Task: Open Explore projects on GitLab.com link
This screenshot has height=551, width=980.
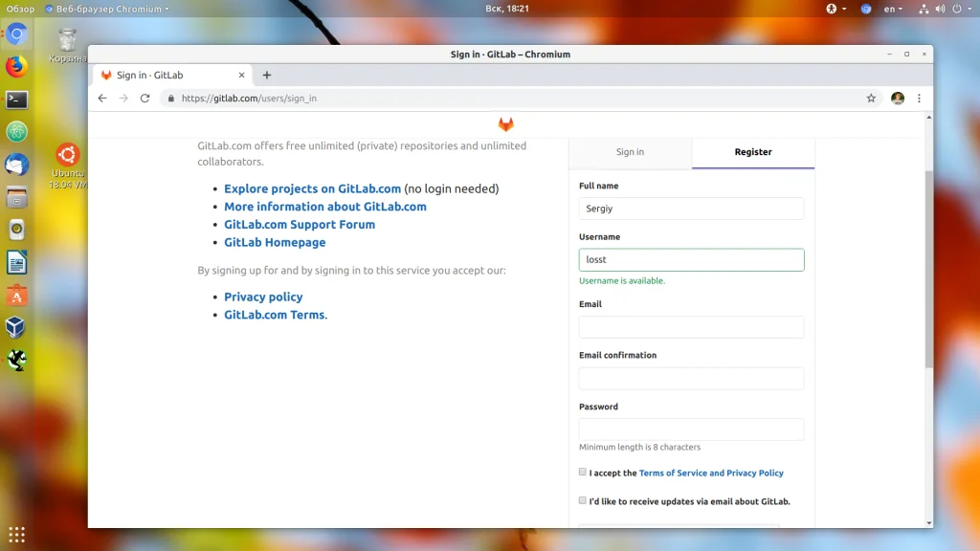Action: click(x=313, y=188)
